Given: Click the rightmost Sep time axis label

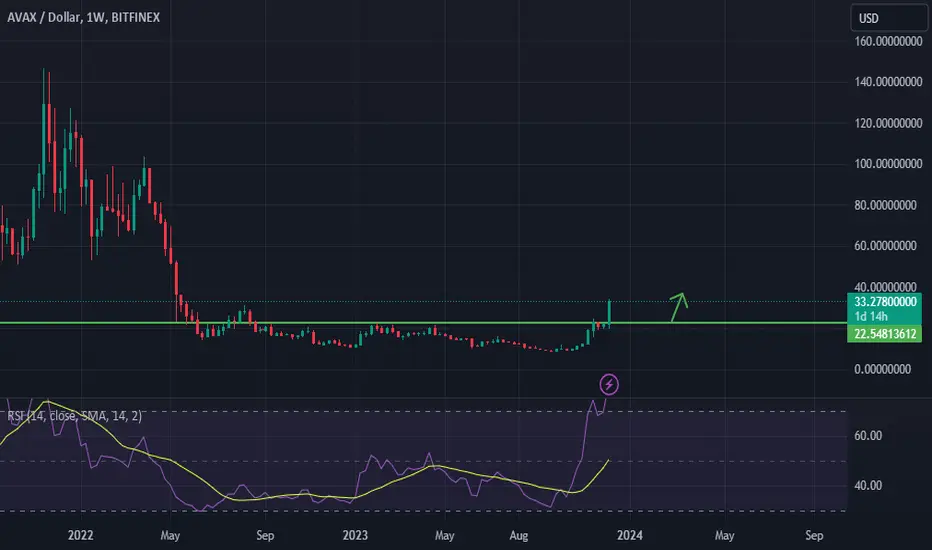Looking at the screenshot, I should click(814, 535).
